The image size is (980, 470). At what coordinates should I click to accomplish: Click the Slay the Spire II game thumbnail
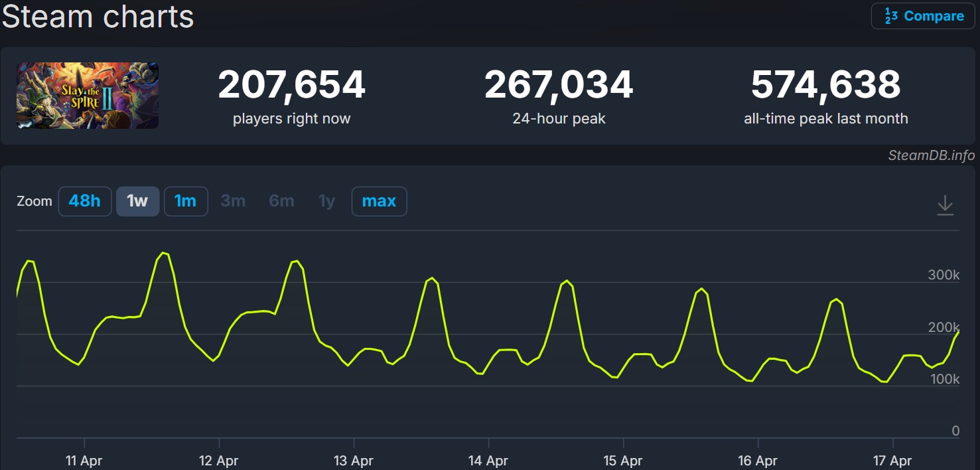[88, 96]
